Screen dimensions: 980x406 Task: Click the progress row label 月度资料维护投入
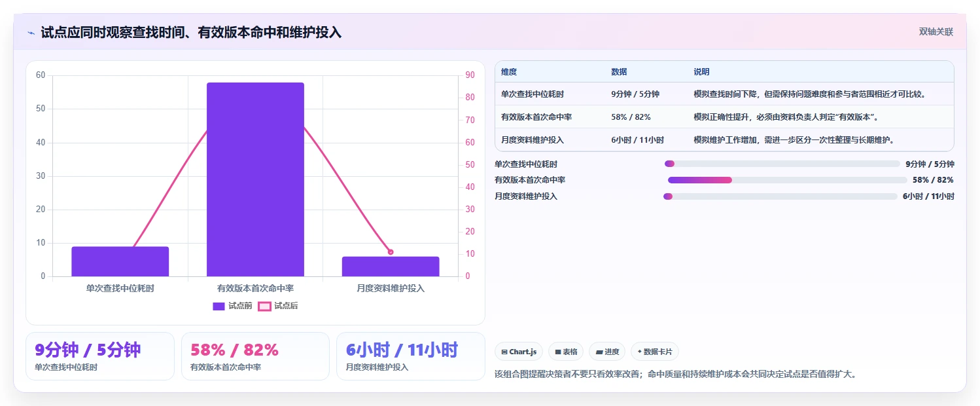pos(526,196)
